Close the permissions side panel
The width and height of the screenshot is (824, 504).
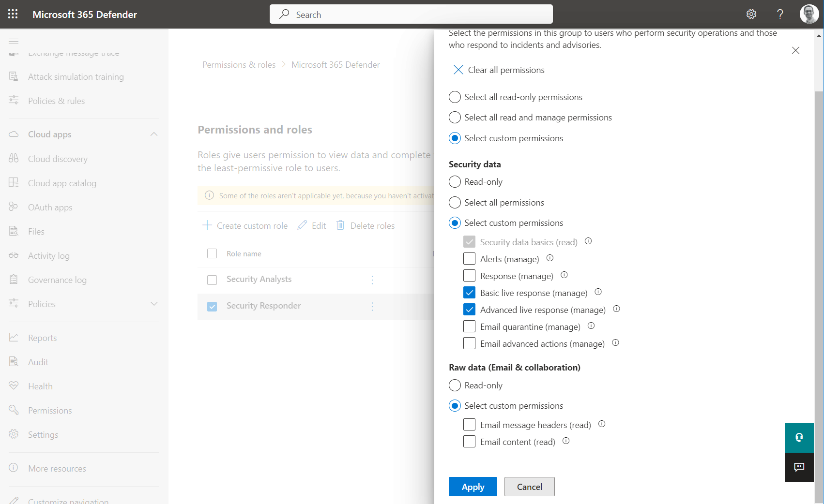(795, 50)
